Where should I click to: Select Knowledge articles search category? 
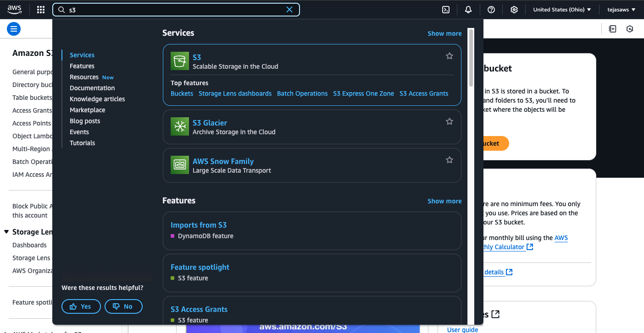pyautogui.click(x=97, y=99)
